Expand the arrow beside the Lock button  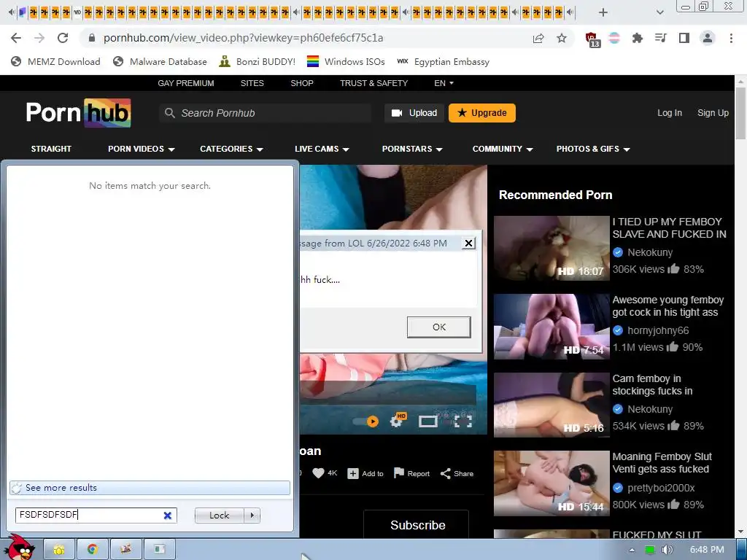(252, 516)
